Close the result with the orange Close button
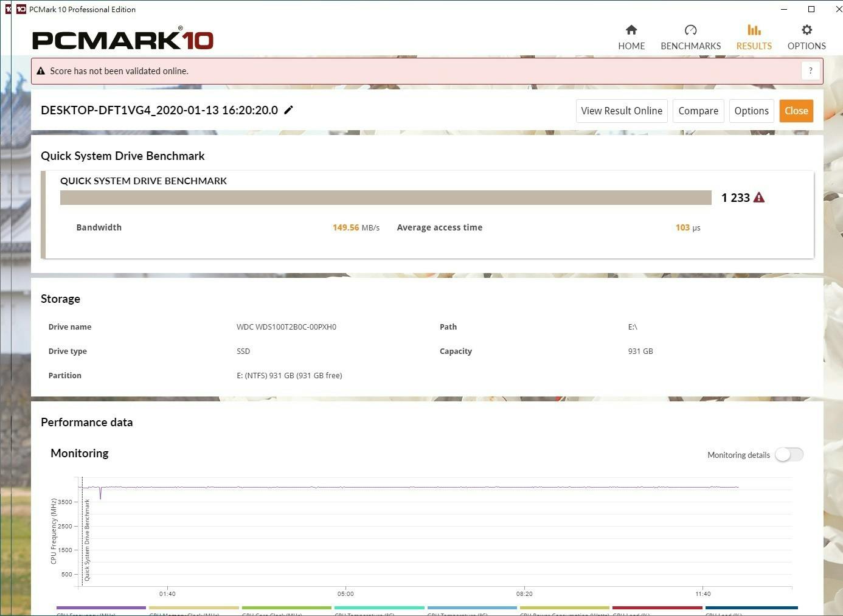The width and height of the screenshot is (843, 616). point(796,111)
